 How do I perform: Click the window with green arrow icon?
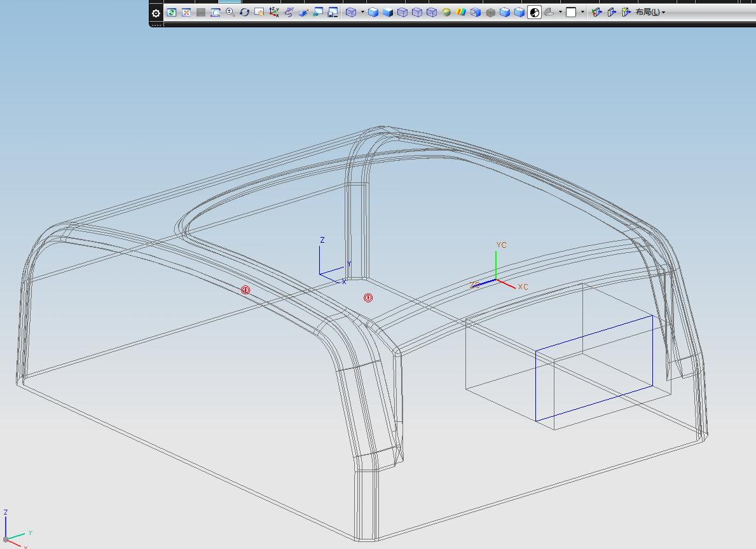click(x=318, y=13)
